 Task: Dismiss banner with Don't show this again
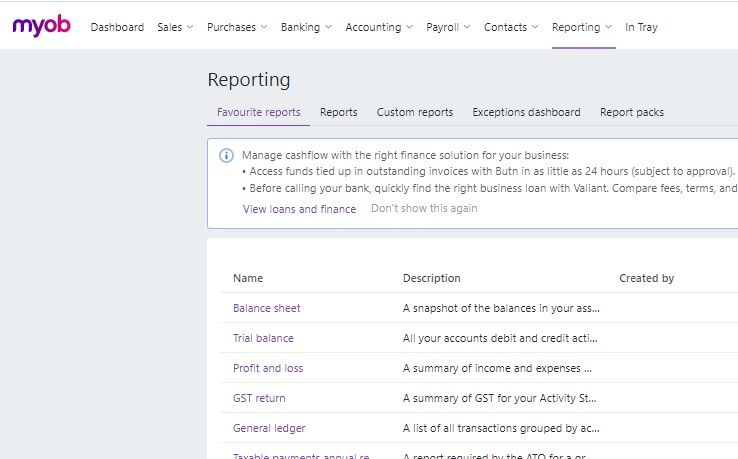[424, 208]
